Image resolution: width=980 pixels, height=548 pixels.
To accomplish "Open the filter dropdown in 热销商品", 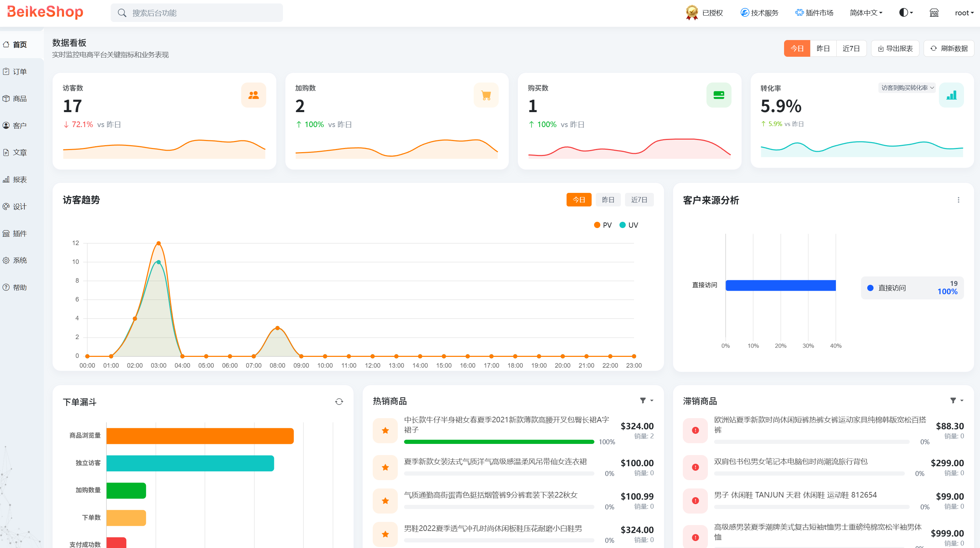I will 646,400.
